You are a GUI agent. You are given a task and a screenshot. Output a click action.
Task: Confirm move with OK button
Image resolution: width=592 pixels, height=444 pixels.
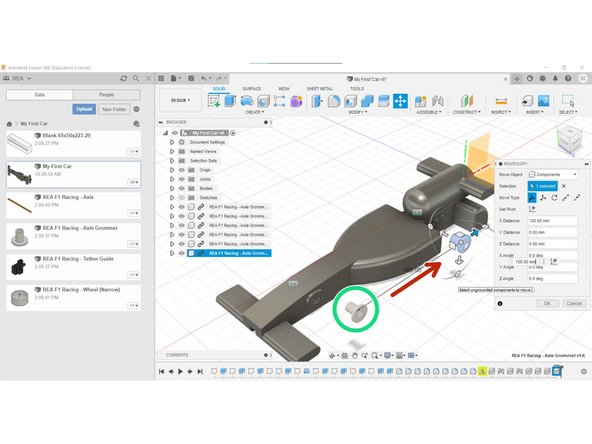(x=547, y=303)
